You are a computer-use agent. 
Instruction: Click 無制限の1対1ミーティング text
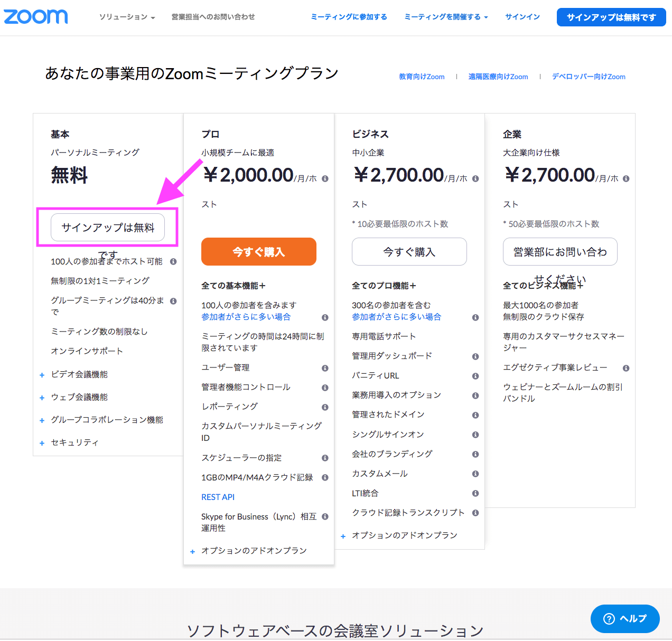click(100, 281)
